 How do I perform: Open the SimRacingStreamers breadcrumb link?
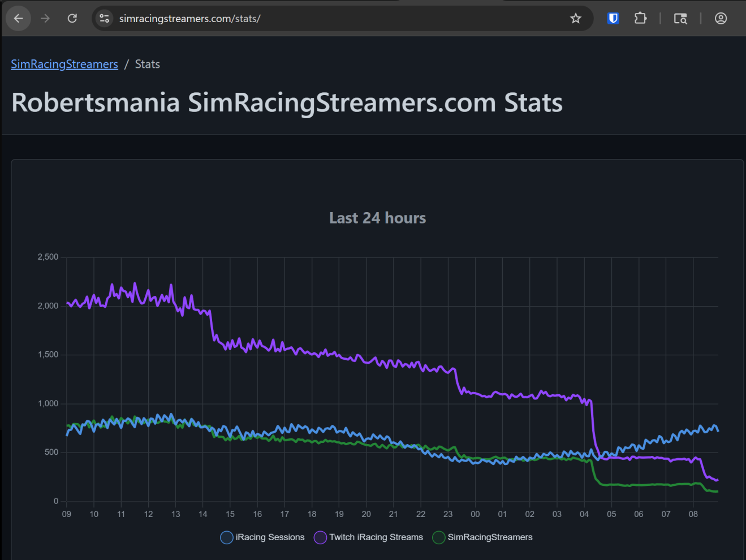[x=64, y=64]
